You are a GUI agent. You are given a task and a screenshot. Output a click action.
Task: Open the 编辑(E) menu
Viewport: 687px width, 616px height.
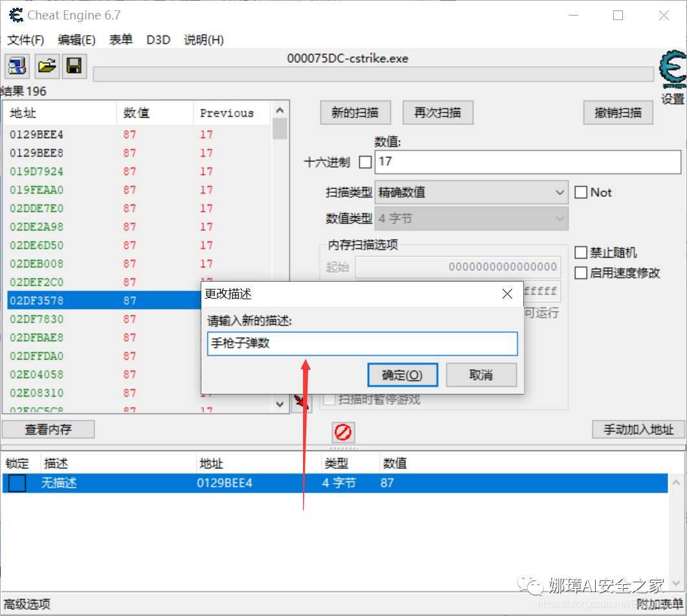pyautogui.click(x=76, y=40)
